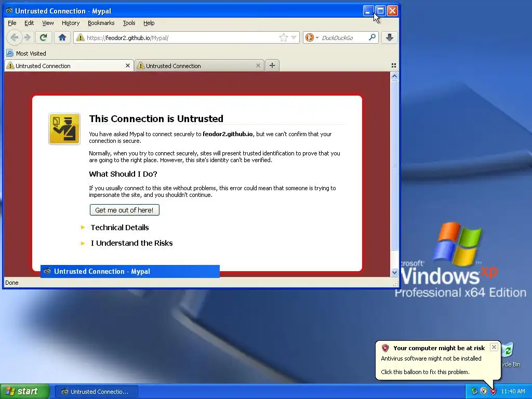The height and width of the screenshot is (399, 532).
Task: Open the Most Visited bookmarks folder
Action: (x=26, y=54)
